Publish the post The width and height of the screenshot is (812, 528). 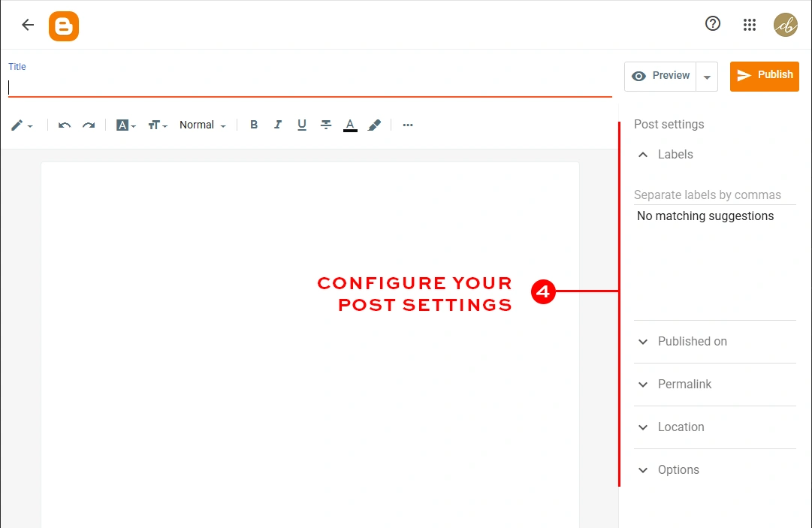tap(765, 76)
